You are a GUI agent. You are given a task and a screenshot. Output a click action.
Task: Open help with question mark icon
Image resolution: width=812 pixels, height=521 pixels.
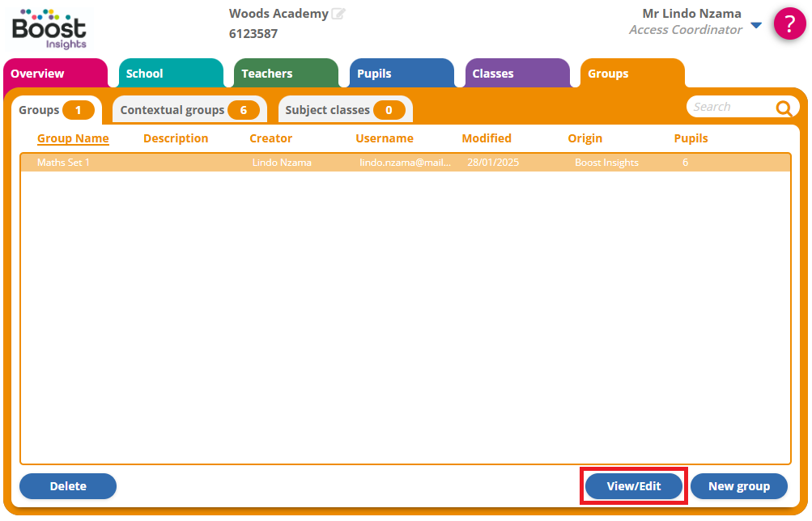coord(789,23)
